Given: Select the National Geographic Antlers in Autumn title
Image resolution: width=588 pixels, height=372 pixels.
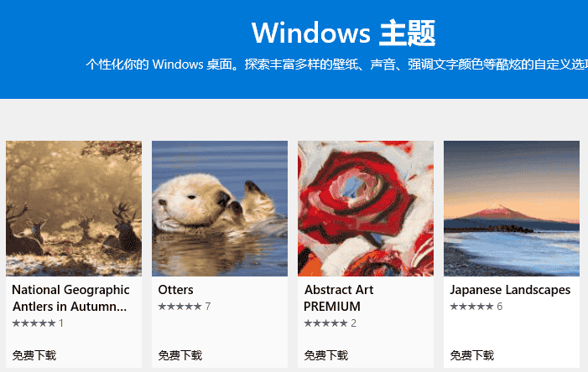Looking at the screenshot, I should 70,298.
